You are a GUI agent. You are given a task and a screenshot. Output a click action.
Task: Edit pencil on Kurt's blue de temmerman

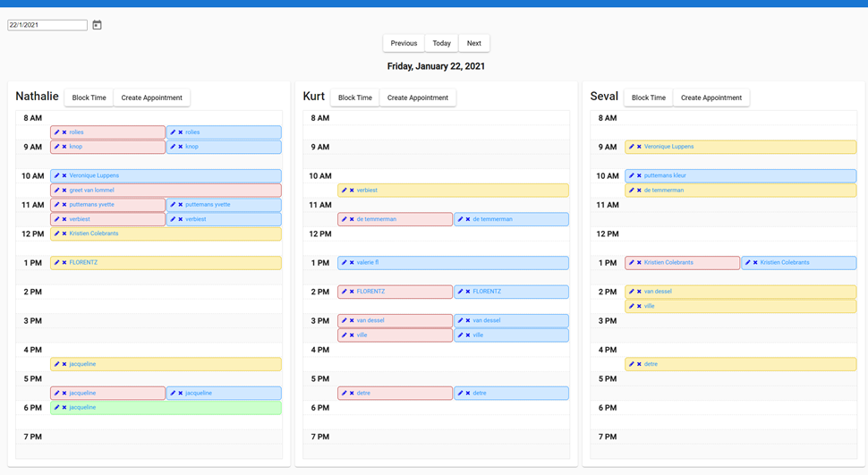click(x=460, y=219)
